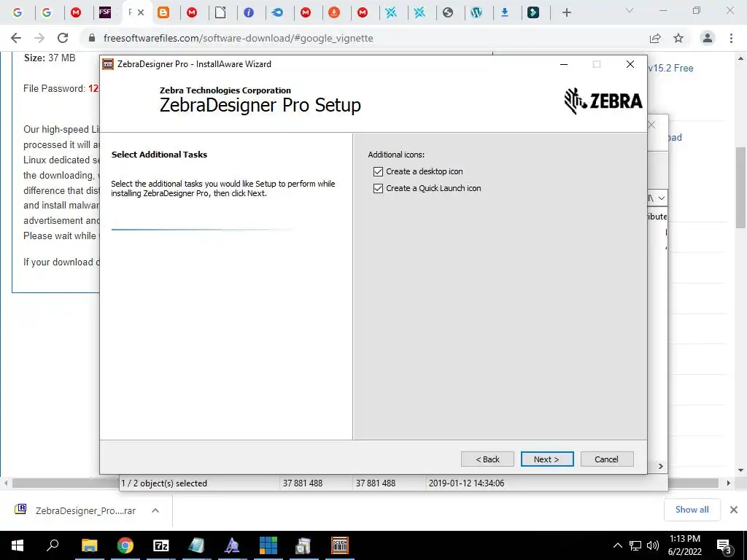The image size is (747, 560).
Task: Close the downloads bar
Action: 734,510
